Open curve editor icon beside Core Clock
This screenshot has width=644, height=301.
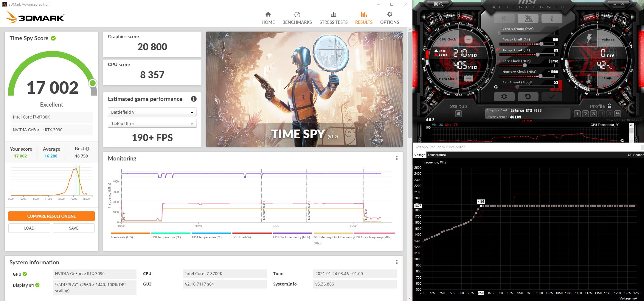pyautogui.click(x=498, y=61)
